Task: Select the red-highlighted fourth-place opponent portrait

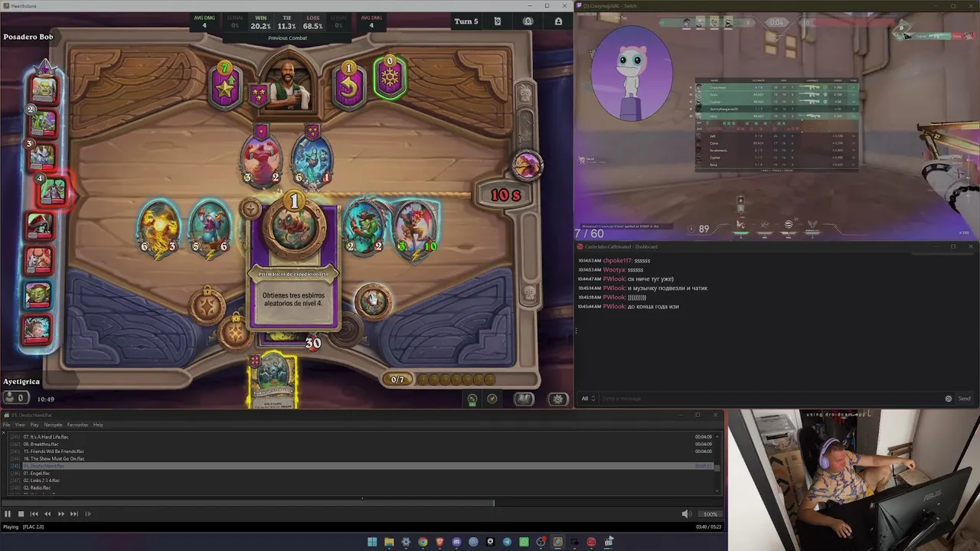Action: point(53,191)
